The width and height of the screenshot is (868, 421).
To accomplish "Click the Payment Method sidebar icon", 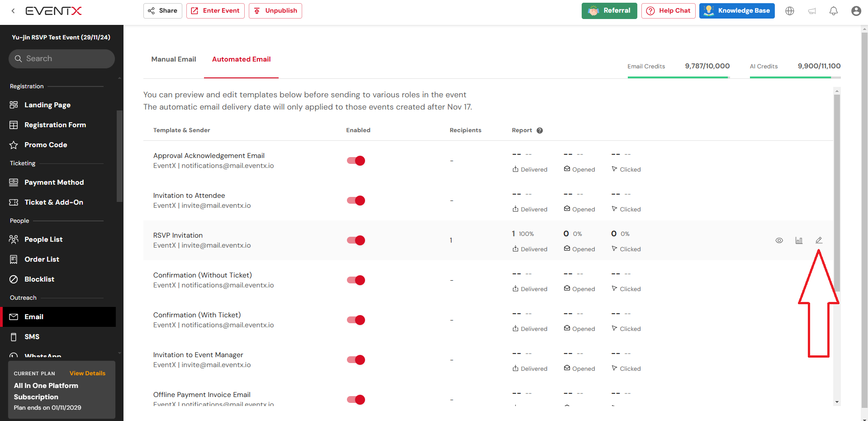I will [x=14, y=182].
